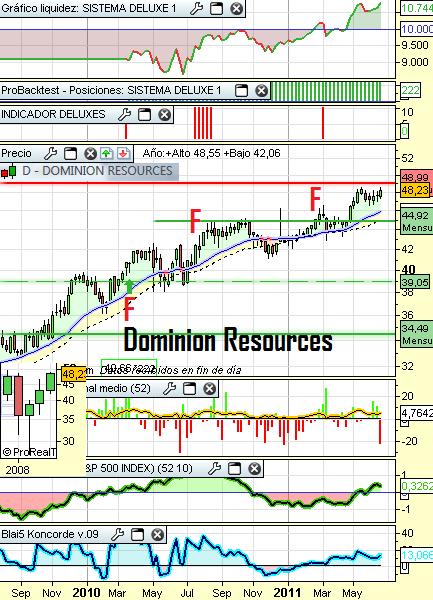The width and height of the screenshot is (433, 600).
Task: Close the Blai5 Koncorde v.09 panel
Action: click(157, 534)
